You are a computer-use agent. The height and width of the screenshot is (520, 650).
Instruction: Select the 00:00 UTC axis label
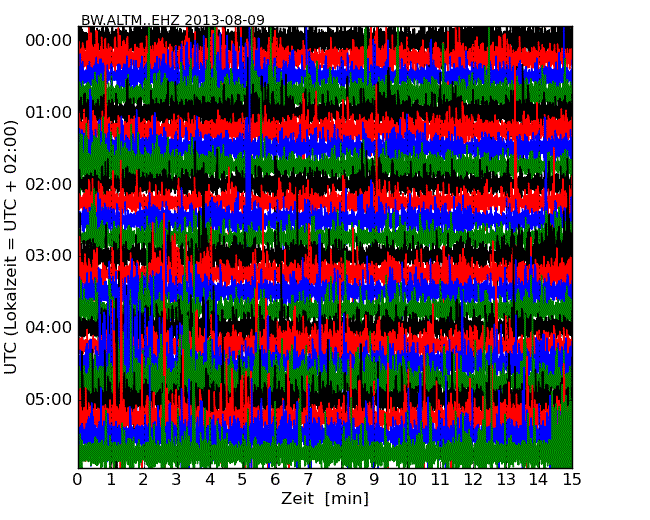[49, 41]
